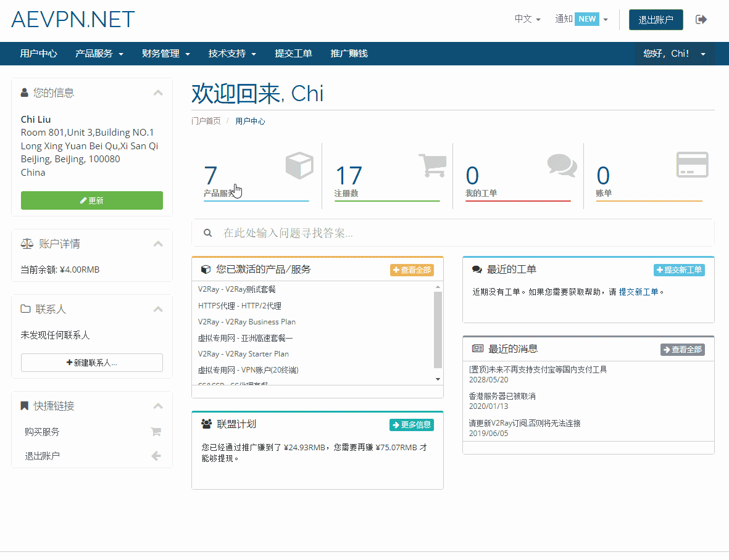Click the folder icon beside 联系人
The height and width of the screenshot is (560, 729).
pos(24,309)
